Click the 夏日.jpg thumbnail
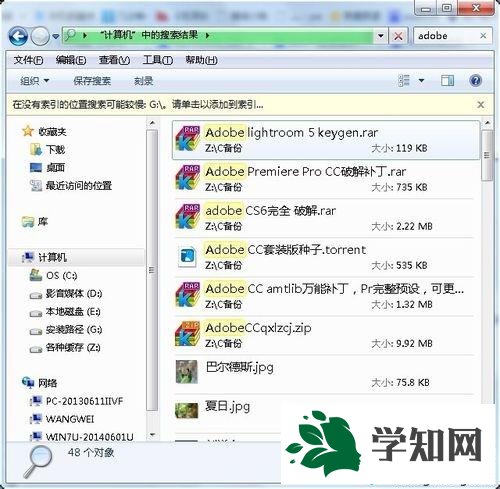The height and width of the screenshot is (489, 500). [187, 411]
